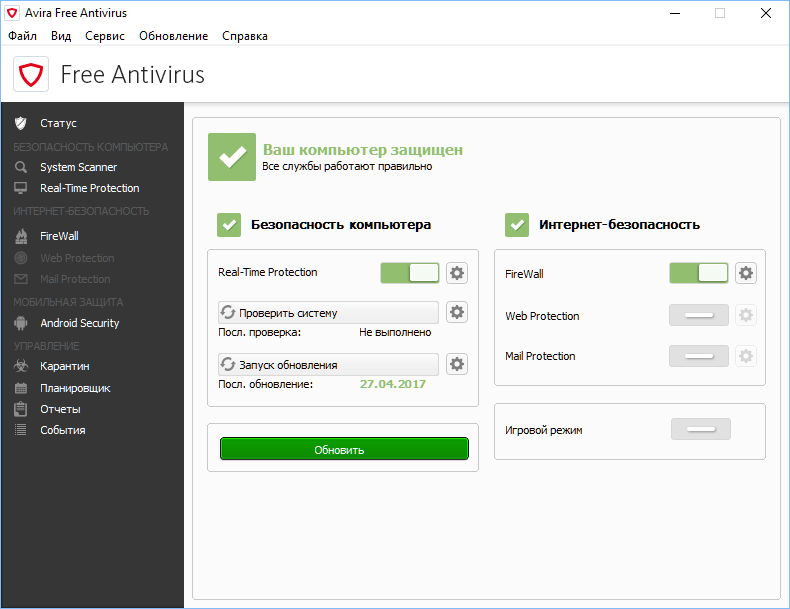
Task: Click the Avira shield logo in header
Action: 32,74
